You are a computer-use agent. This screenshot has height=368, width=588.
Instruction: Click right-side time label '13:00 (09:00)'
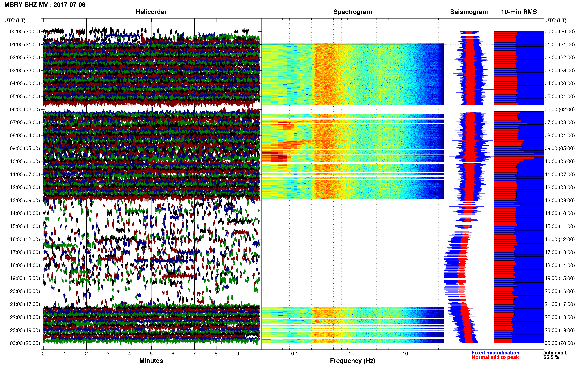[560, 200]
